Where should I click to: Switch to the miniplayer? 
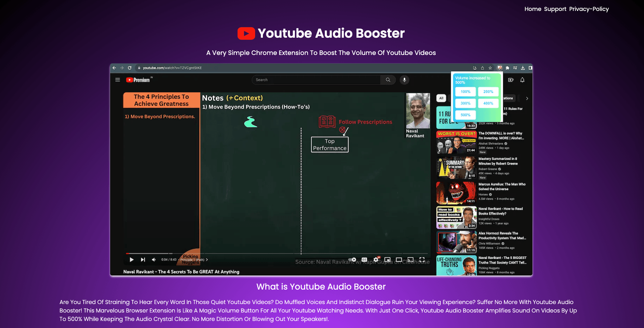click(x=387, y=260)
